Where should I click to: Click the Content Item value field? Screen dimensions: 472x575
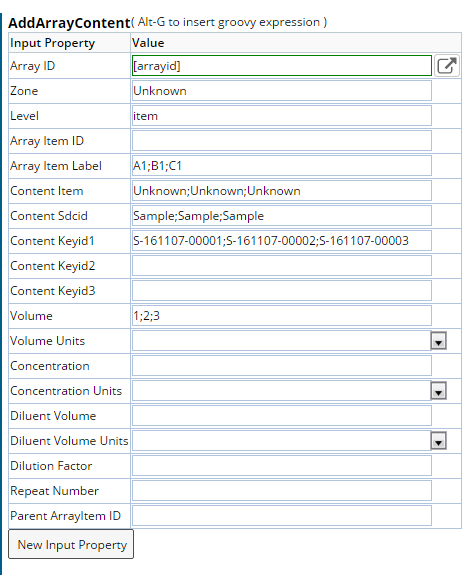click(x=282, y=191)
